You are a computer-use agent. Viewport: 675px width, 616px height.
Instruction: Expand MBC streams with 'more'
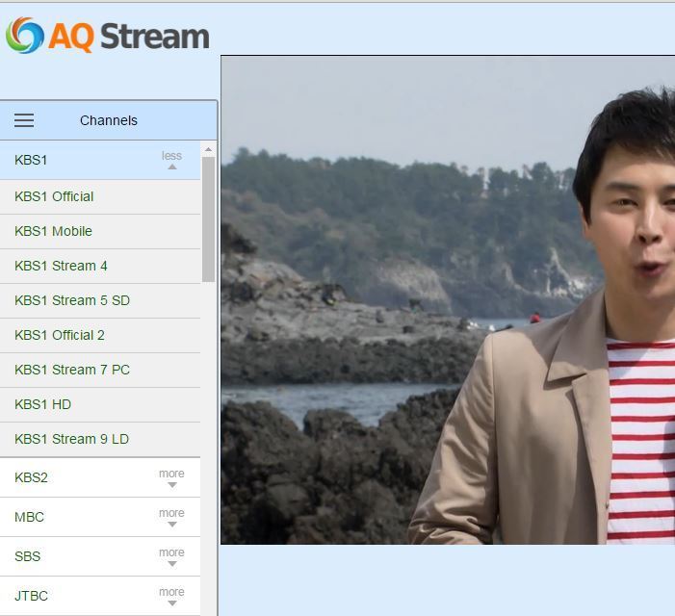171,518
